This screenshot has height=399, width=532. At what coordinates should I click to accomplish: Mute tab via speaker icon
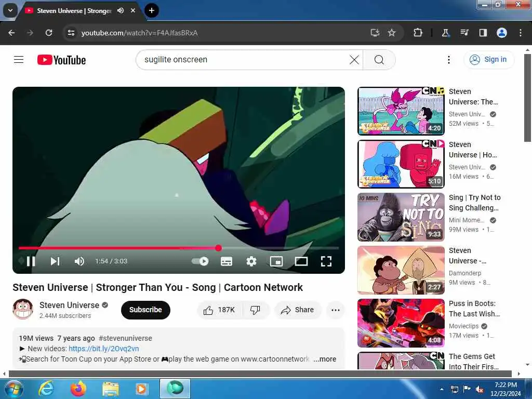coord(121,10)
